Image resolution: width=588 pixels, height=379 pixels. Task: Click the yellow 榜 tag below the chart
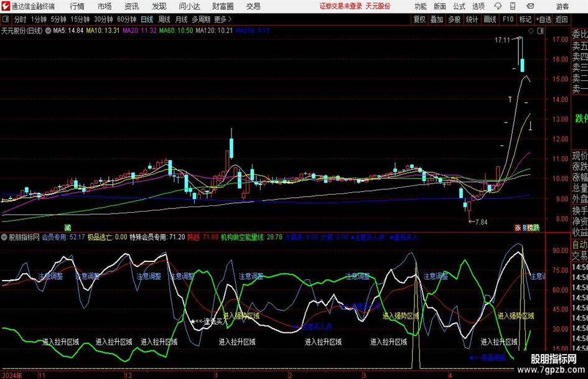(530, 228)
